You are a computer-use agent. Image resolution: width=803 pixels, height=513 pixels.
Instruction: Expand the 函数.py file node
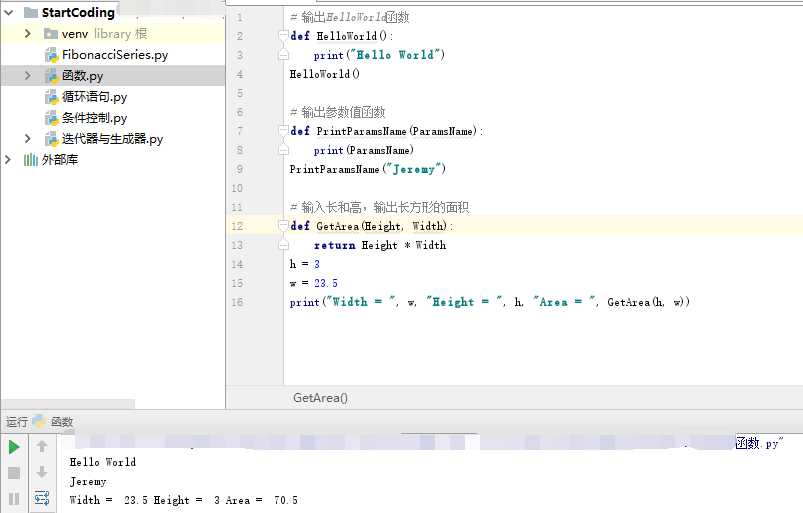coord(28,76)
